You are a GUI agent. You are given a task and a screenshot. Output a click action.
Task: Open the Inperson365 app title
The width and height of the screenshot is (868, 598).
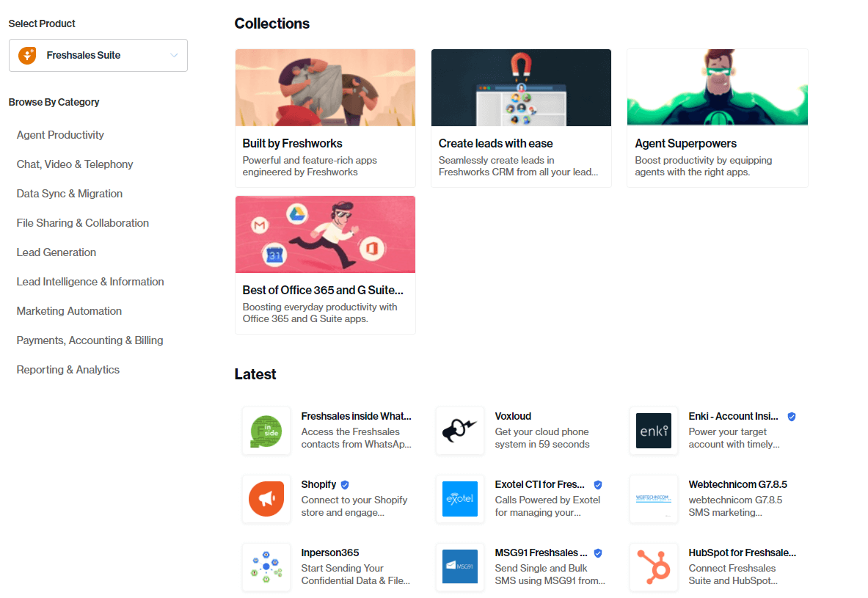tap(330, 553)
